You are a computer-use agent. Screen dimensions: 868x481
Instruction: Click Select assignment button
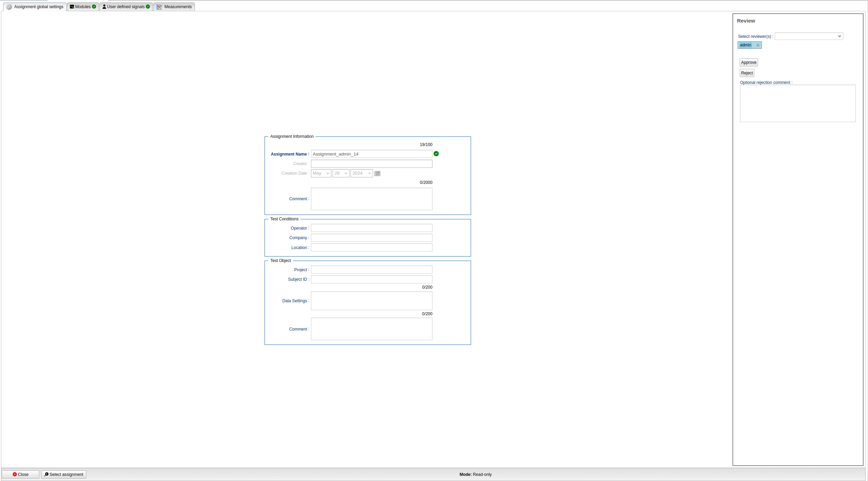click(64, 475)
